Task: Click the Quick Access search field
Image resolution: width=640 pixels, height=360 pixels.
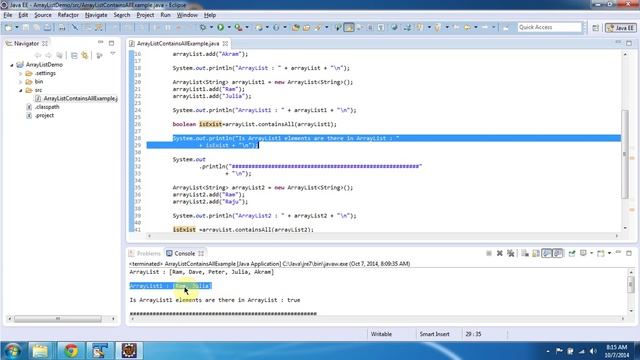Action: 549,27
